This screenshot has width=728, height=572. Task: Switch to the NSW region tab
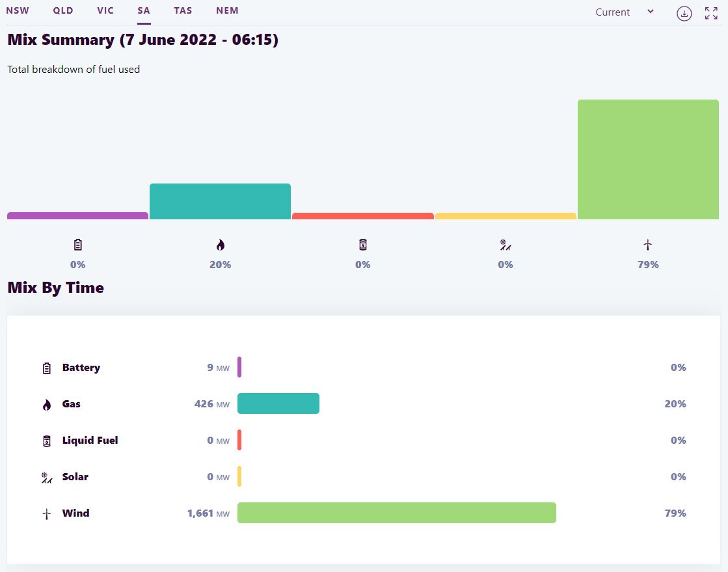click(18, 10)
